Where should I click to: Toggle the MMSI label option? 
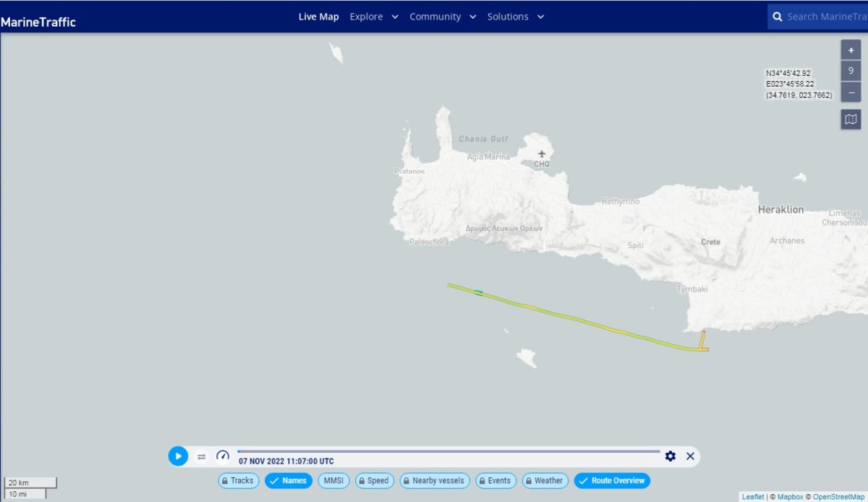point(333,480)
